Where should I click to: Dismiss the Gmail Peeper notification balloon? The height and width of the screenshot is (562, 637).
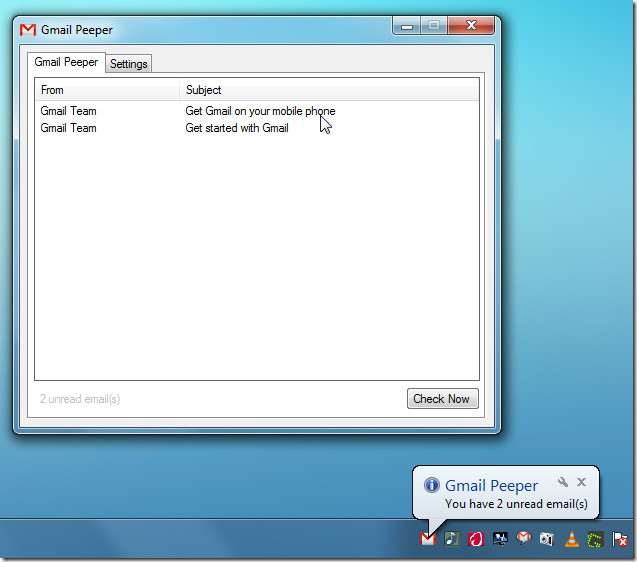point(581,482)
